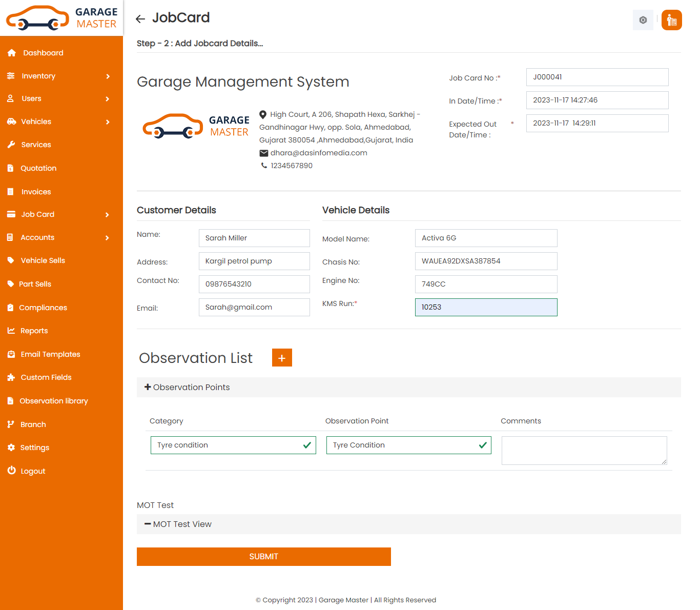Click the customer Name field Sarah Miller
The width and height of the screenshot is (700, 610).
point(254,238)
